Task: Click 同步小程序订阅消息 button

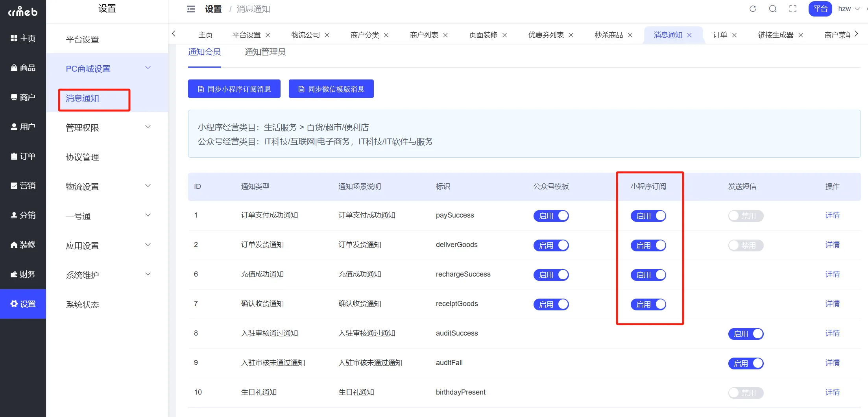Action: pyautogui.click(x=234, y=89)
